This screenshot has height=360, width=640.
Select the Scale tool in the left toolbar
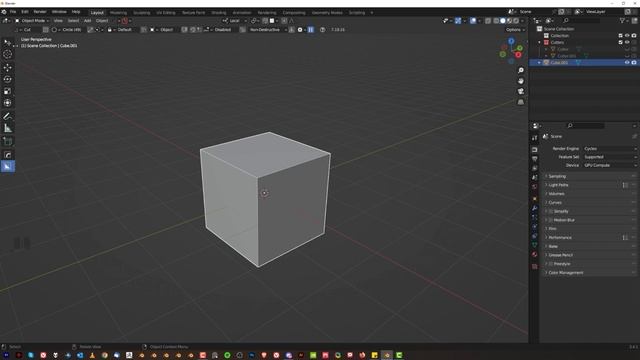coord(7,91)
